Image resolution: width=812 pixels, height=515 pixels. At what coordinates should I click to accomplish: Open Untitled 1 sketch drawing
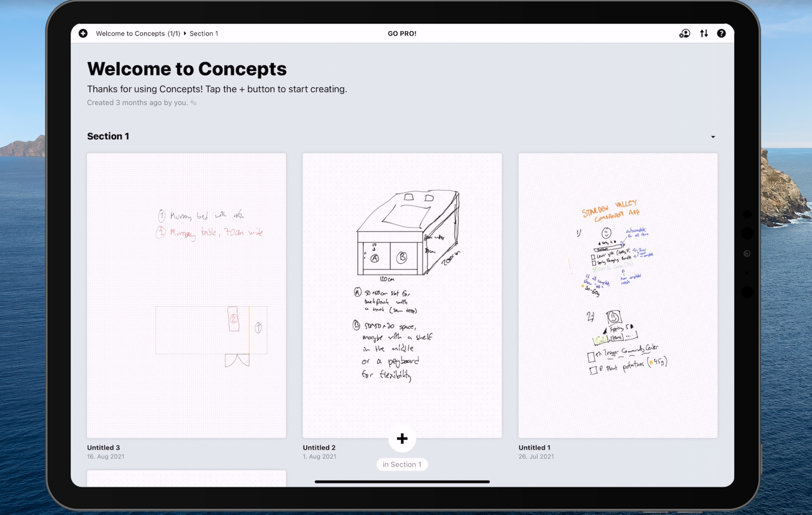point(618,295)
